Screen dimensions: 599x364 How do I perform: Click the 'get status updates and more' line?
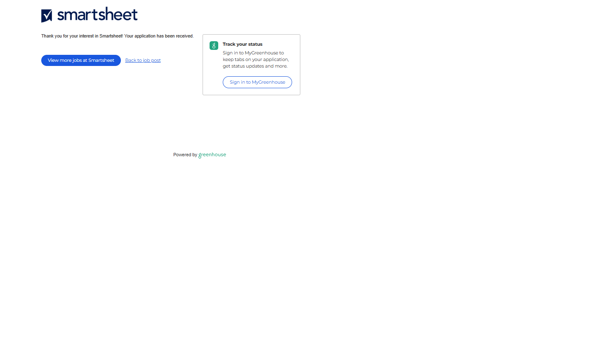[x=255, y=66]
